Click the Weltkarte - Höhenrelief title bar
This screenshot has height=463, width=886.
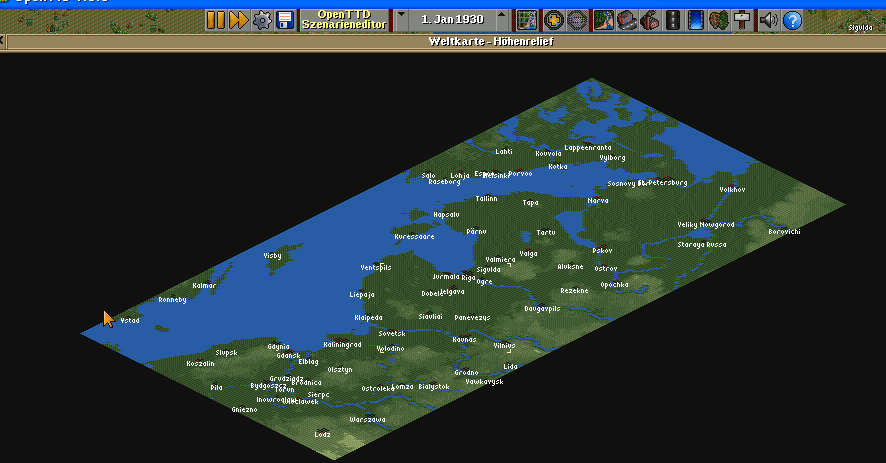pyautogui.click(x=490, y=42)
